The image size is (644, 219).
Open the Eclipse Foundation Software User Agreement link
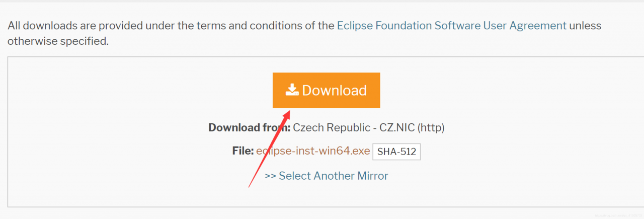click(x=451, y=25)
